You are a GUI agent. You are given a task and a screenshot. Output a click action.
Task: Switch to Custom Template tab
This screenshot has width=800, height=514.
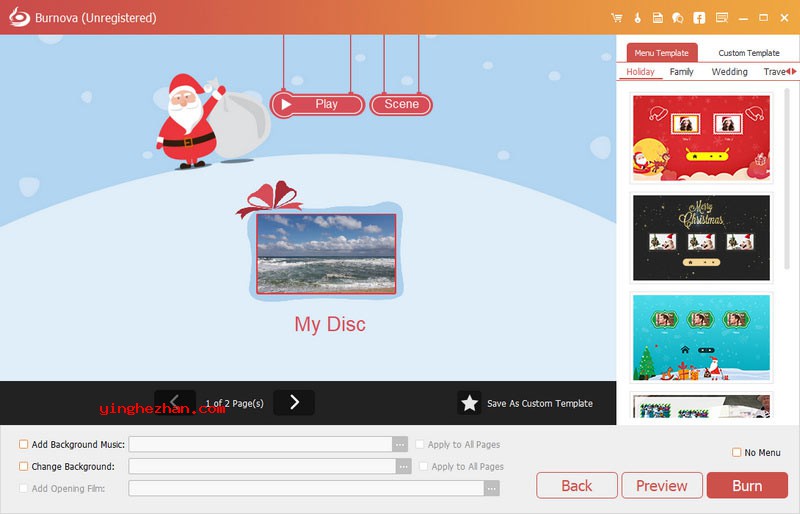(x=748, y=53)
